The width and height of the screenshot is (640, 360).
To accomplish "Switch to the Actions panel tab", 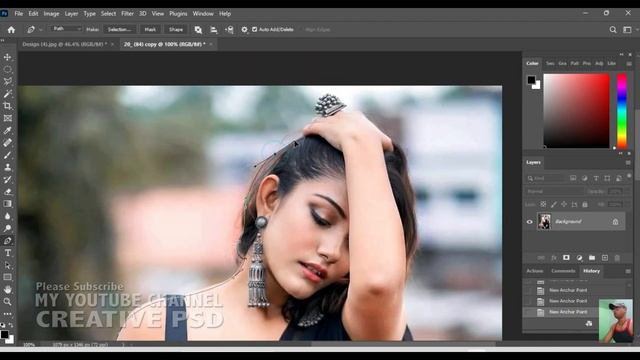I will (535, 271).
